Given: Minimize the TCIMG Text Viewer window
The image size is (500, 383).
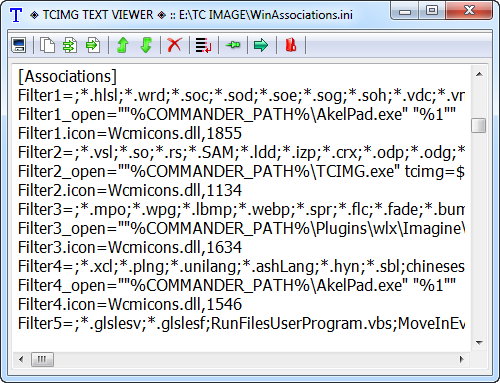Looking at the screenshot, I should (405, 11).
